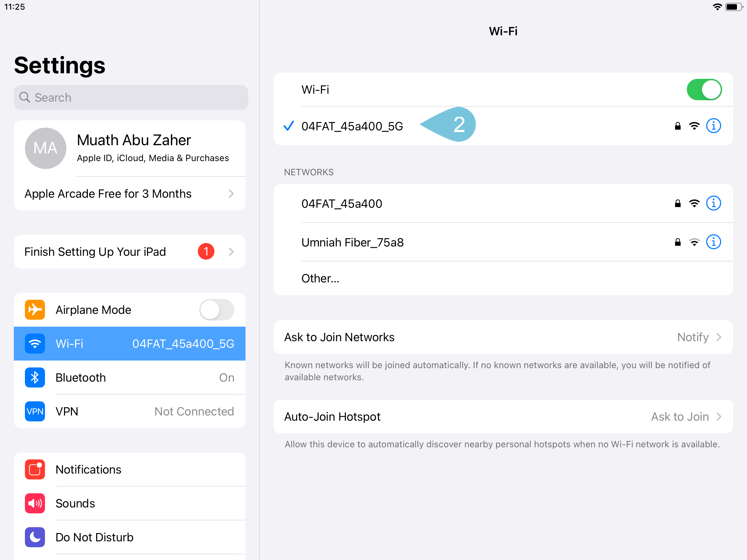Tap the info icon beside Umniah Fiber_75a8
The width and height of the screenshot is (747, 560).
tap(713, 242)
